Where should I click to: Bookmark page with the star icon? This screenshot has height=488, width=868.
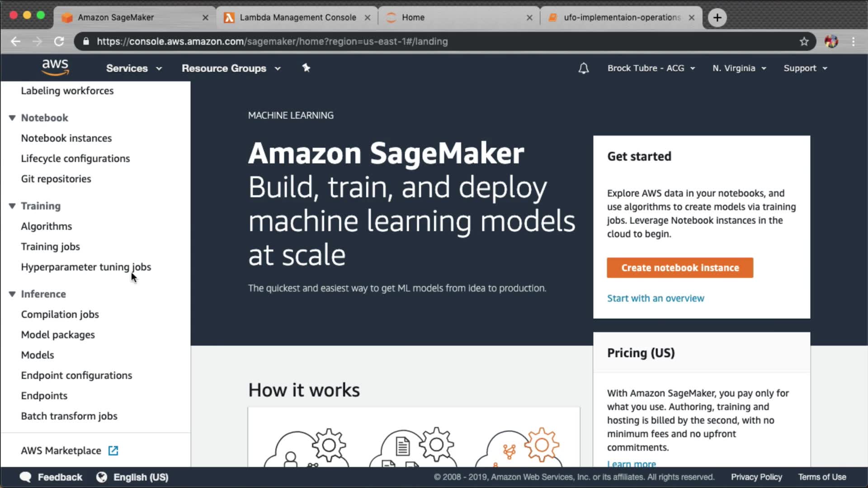804,42
